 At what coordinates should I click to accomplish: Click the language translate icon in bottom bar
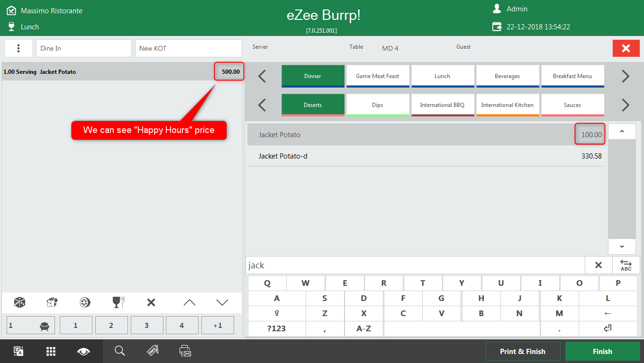pos(18,351)
